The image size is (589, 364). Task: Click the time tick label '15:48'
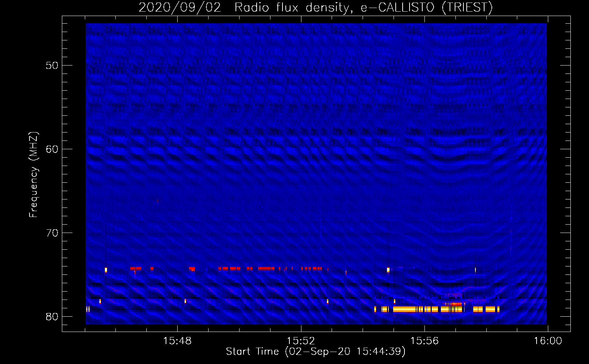177,341
